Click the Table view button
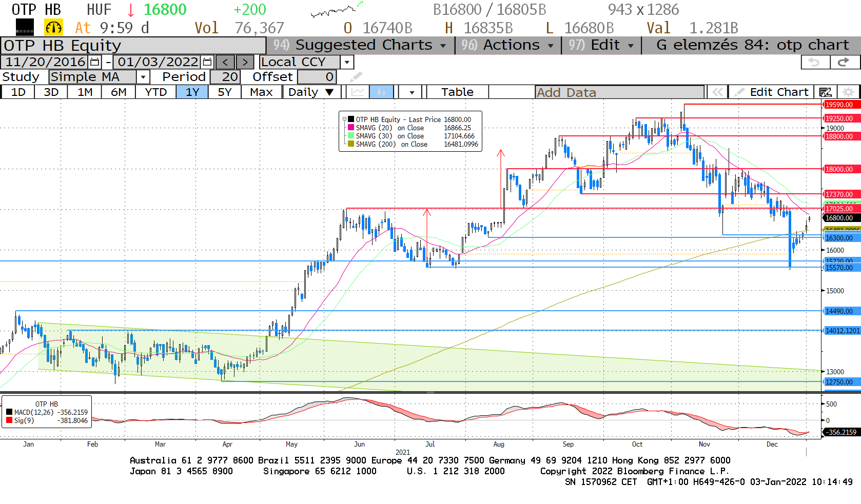 coord(457,92)
